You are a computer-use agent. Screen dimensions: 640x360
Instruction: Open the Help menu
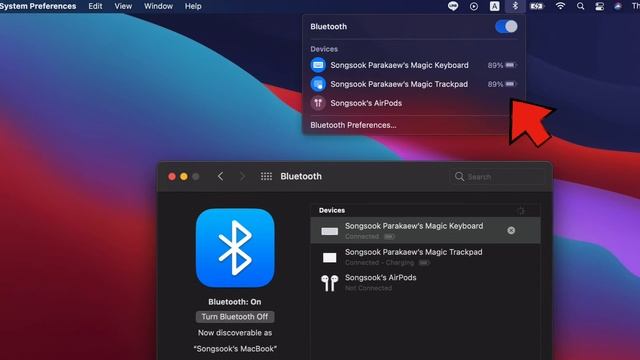pyautogui.click(x=193, y=6)
